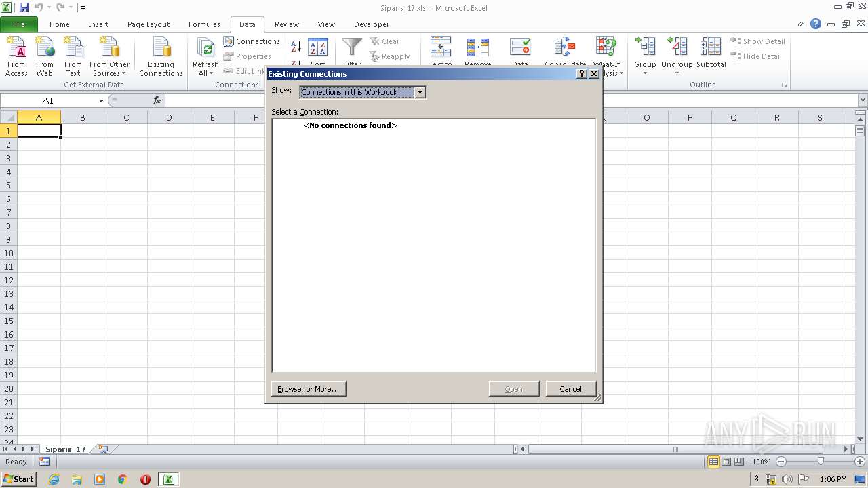Click Show Detail in Outline group
This screenshot has width=868, height=488.
tap(757, 41)
